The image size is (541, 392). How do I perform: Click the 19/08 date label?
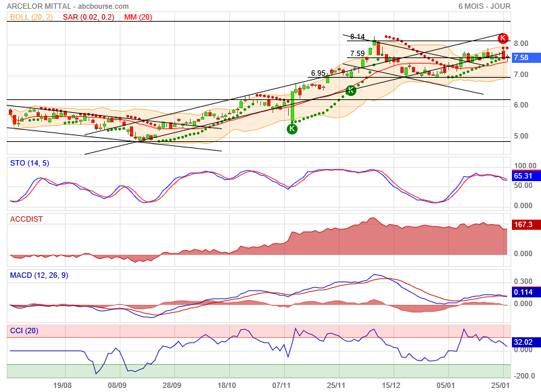[62, 385]
